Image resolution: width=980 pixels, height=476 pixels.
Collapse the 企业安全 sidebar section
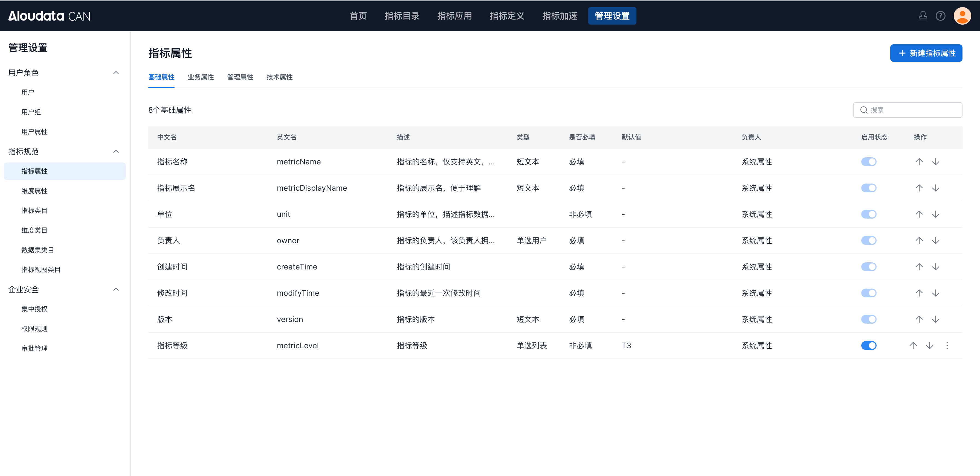[x=116, y=289]
